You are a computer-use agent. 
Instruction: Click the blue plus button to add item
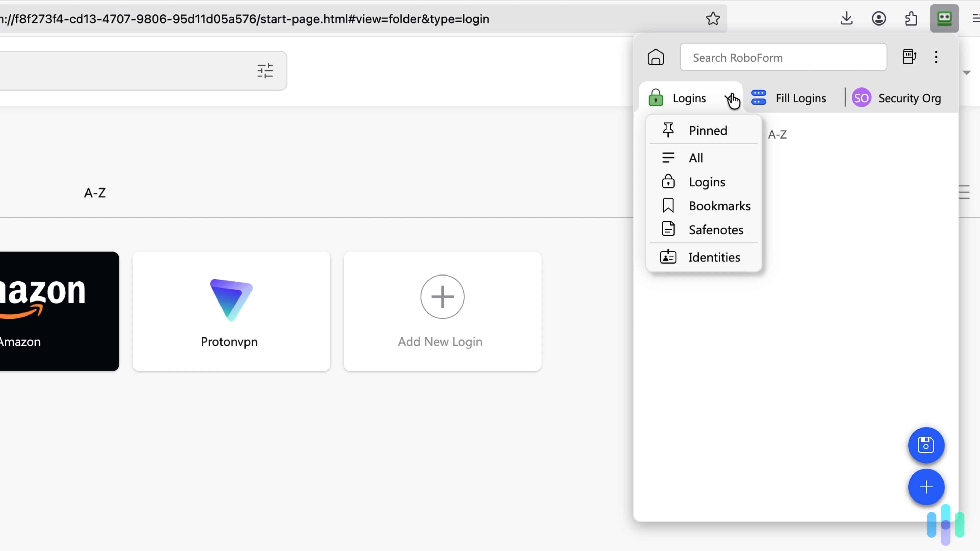point(926,487)
